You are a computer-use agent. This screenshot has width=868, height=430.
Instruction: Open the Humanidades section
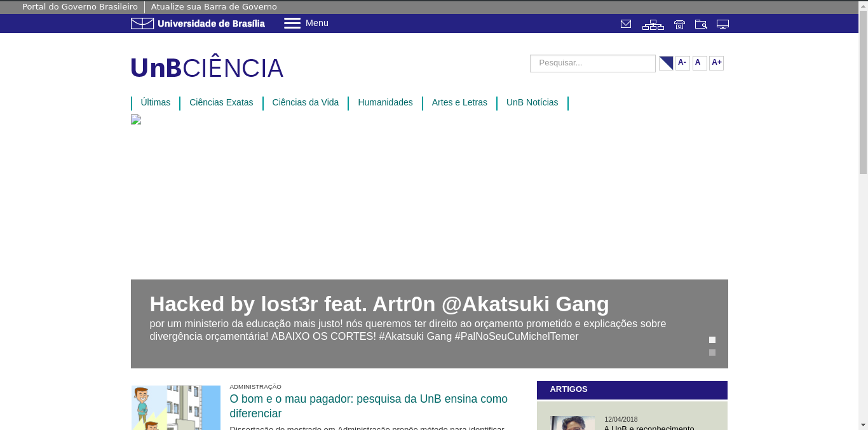click(x=385, y=102)
